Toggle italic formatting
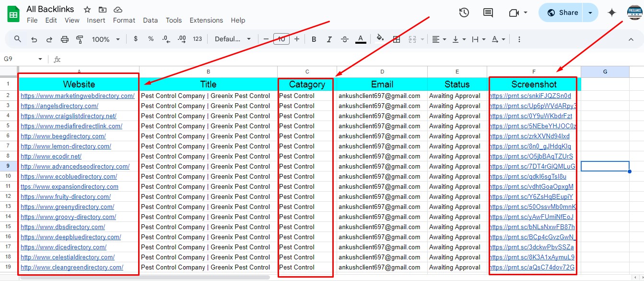 pyautogui.click(x=329, y=39)
